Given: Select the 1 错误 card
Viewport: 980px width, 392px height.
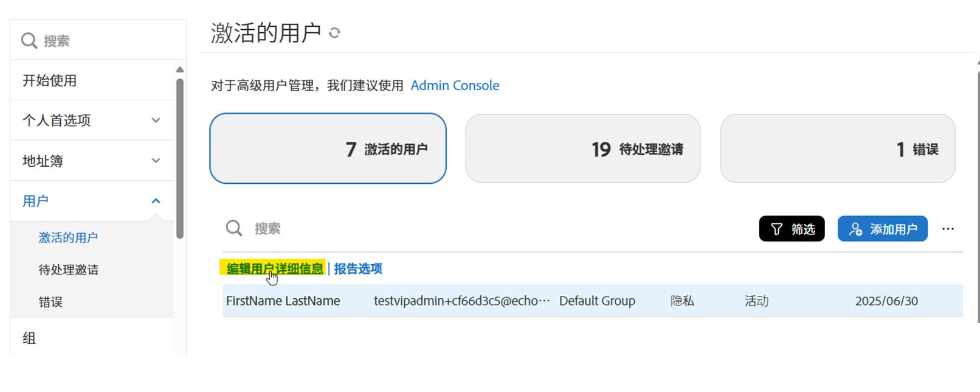Looking at the screenshot, I should click(838, 149).
